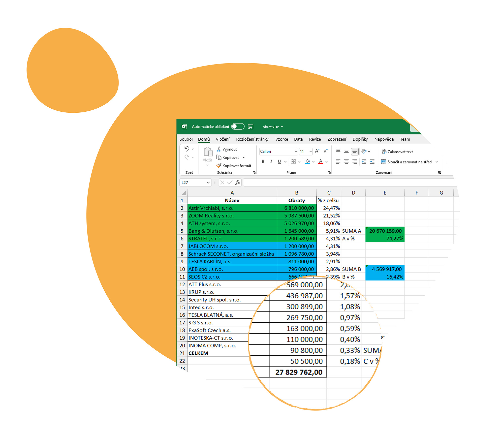The image size is (504, 434).
Task: Click Kopírovat copy button
Action: point(228,158)
